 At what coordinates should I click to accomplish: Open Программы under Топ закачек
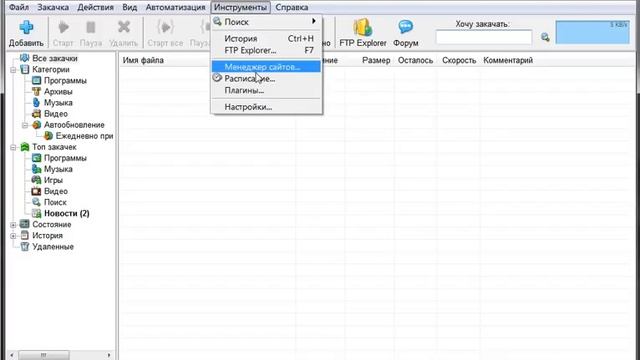(65, 158)
